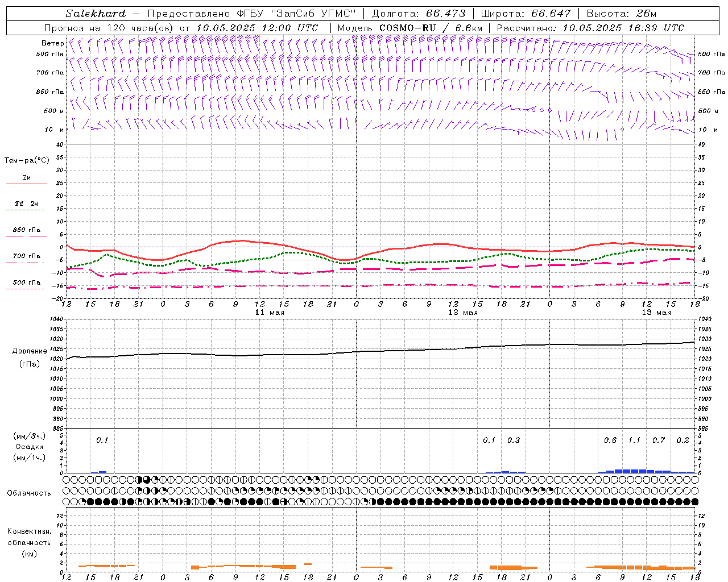Click the (мм/1ч.) precipitation unit label
Image resolution: width=728 pixels, height=582 pixels.
(30, 458)
